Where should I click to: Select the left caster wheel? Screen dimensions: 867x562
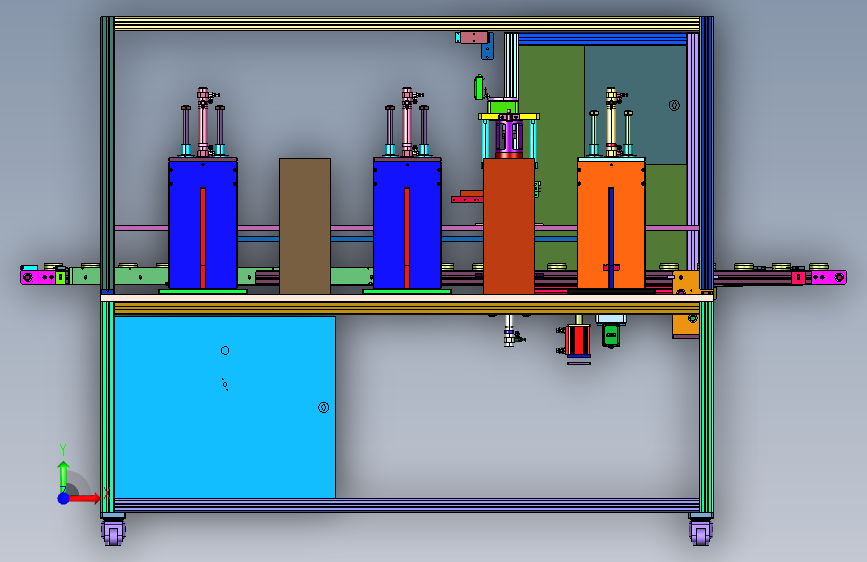click(113, 532)
